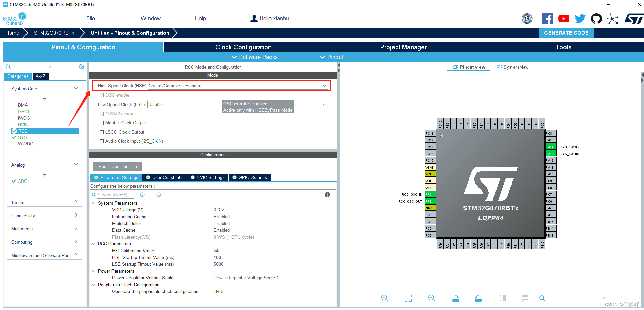644x310 pixels.
Task: Collapse the Analog category
Action: 76,165
